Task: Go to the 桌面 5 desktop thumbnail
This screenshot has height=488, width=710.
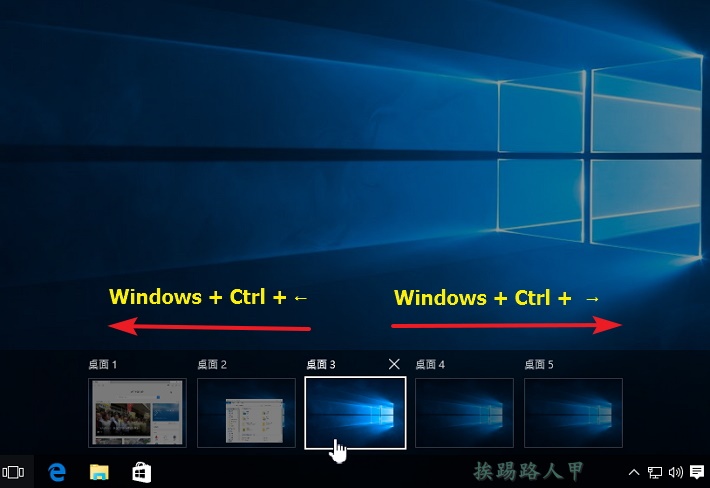Action: coord(573,412)
